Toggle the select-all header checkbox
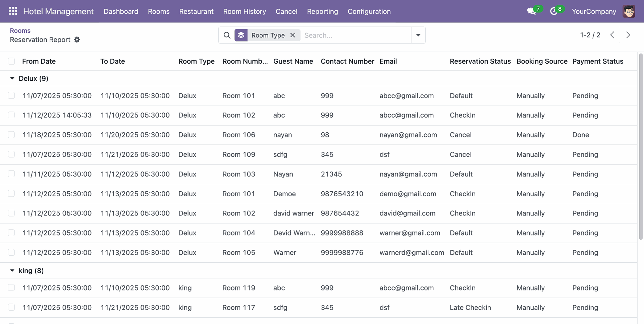 coord(11,61)
